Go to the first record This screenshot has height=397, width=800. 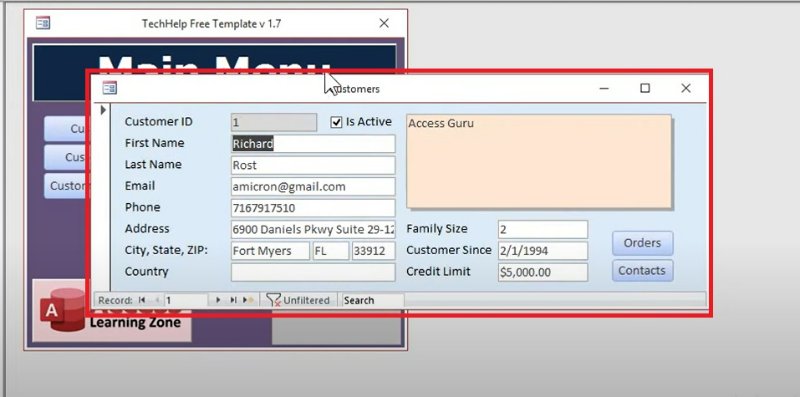pyautogui.click(x=142, y=300)
